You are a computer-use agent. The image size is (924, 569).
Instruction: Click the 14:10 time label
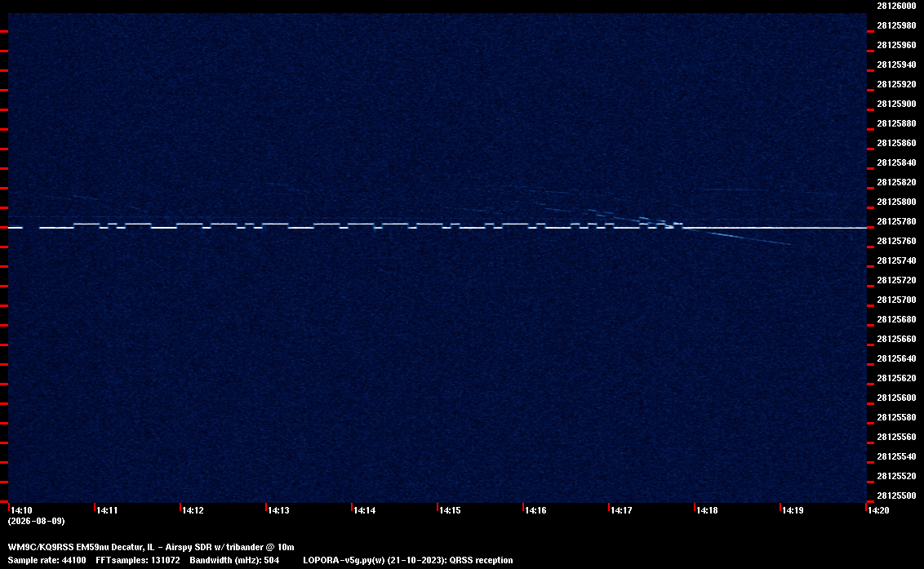(22, 510)
